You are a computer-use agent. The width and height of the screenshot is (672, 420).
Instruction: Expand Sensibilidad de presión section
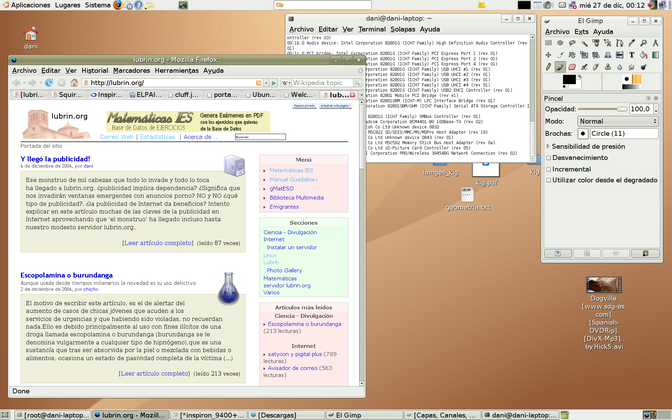coord(549,146)
